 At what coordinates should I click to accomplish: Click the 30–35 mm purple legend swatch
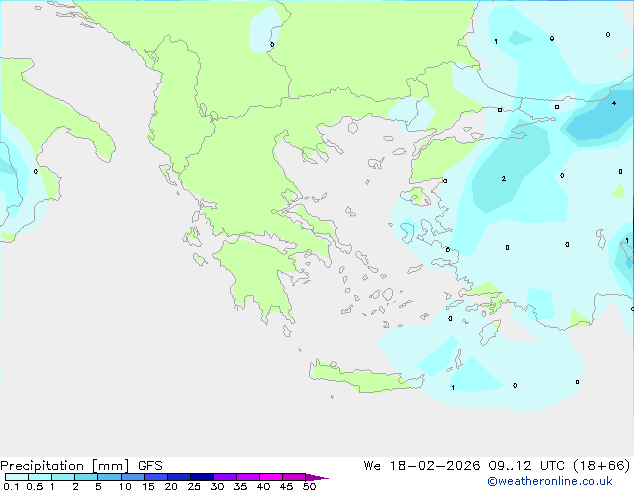pos(225,477)
